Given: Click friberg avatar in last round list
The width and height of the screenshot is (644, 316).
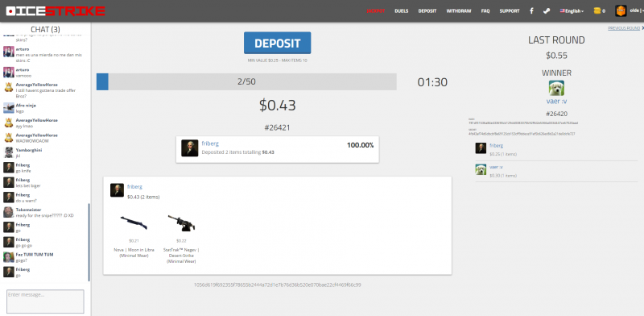Looking at the screenshot, I should tap(481, 148).
